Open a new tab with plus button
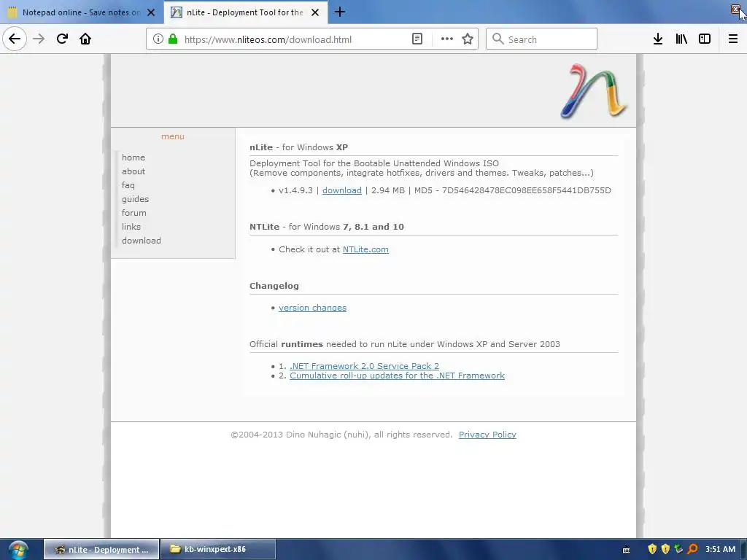This screenshot has width=747, height=560. tap(340, 12)
